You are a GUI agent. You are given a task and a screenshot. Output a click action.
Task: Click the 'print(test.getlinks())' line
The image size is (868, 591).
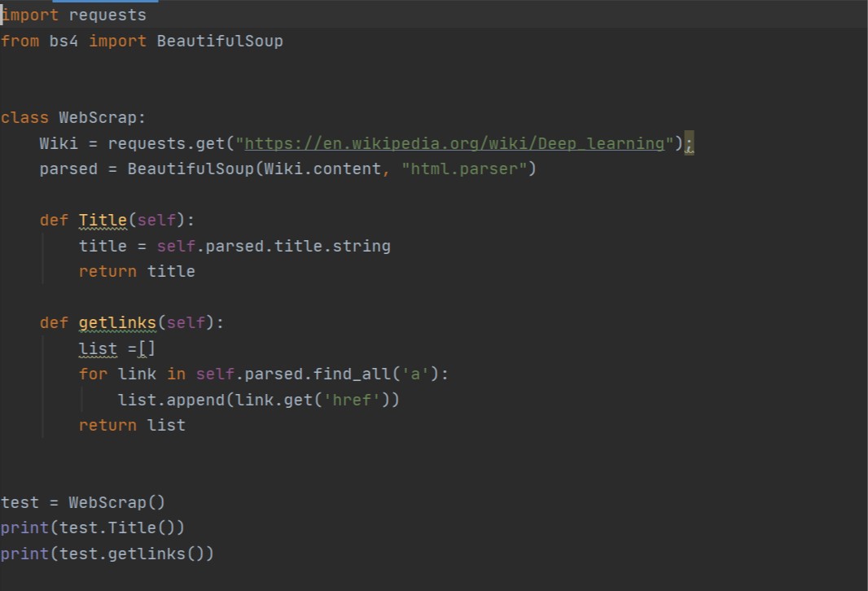pos(107,554)
